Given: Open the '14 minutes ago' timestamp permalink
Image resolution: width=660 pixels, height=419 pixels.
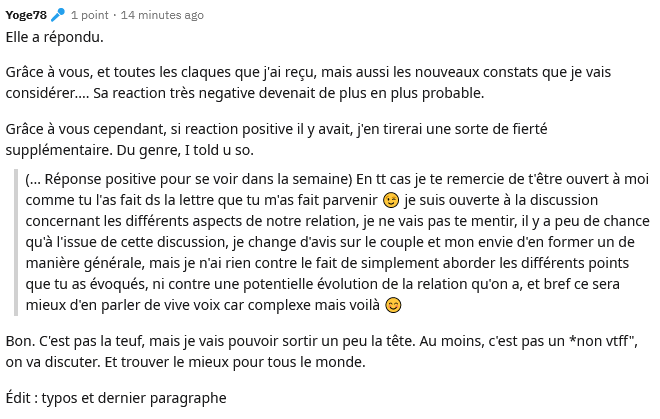Looking at the screenshot, I should tap(162, 15).
